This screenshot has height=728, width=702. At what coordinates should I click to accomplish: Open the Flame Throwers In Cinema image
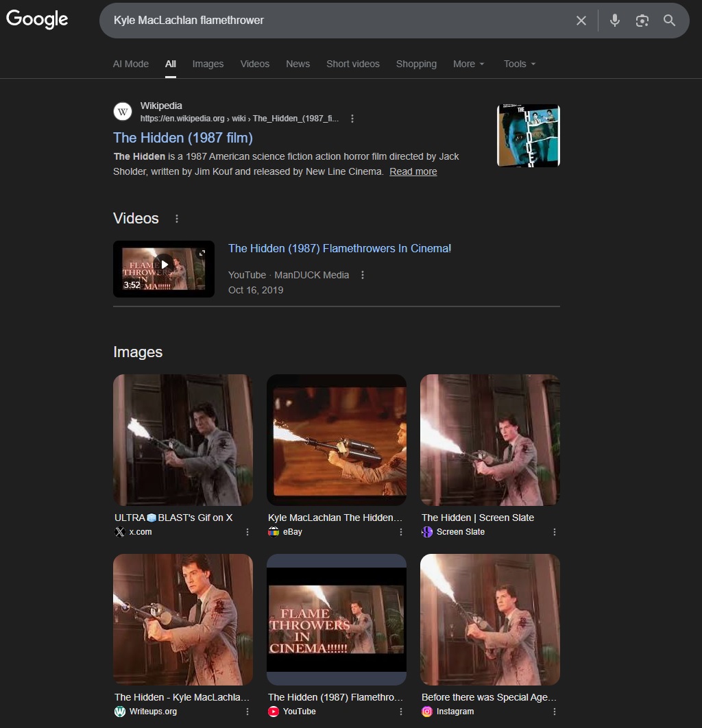(337, 620)
